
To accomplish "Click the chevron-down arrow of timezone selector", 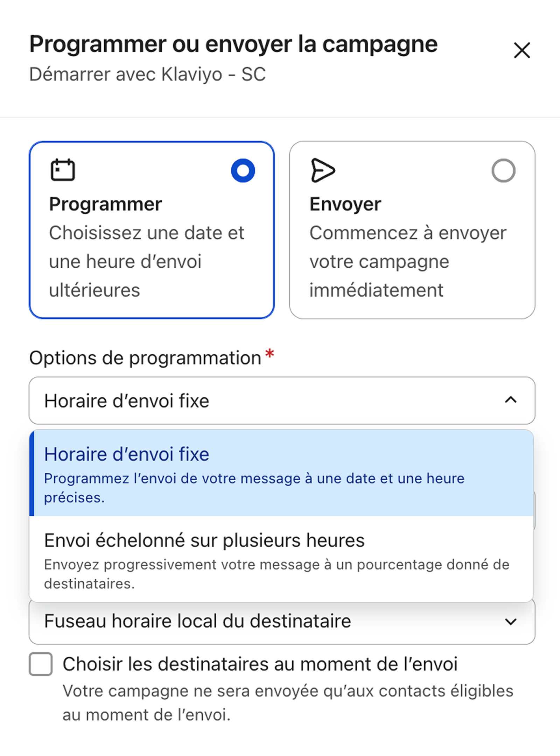I will (x=511, y=622).
